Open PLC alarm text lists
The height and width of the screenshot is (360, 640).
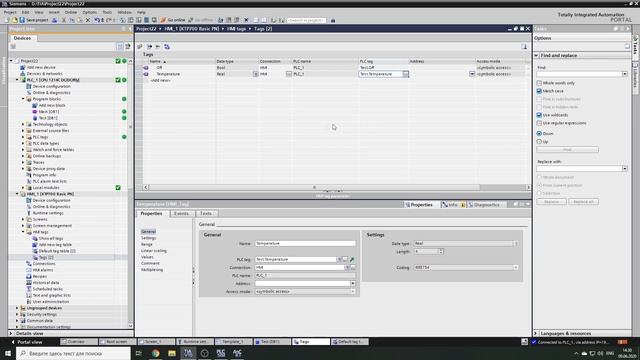pos(49,181)
